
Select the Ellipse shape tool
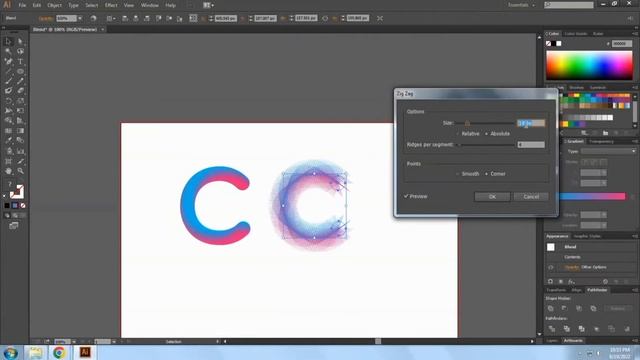click(20, 71)
